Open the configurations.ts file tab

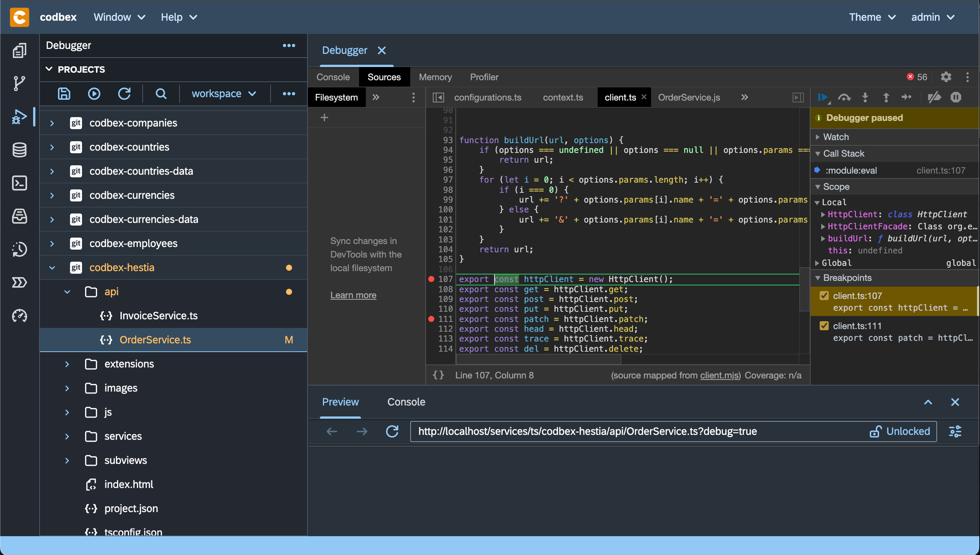(487, 98)
